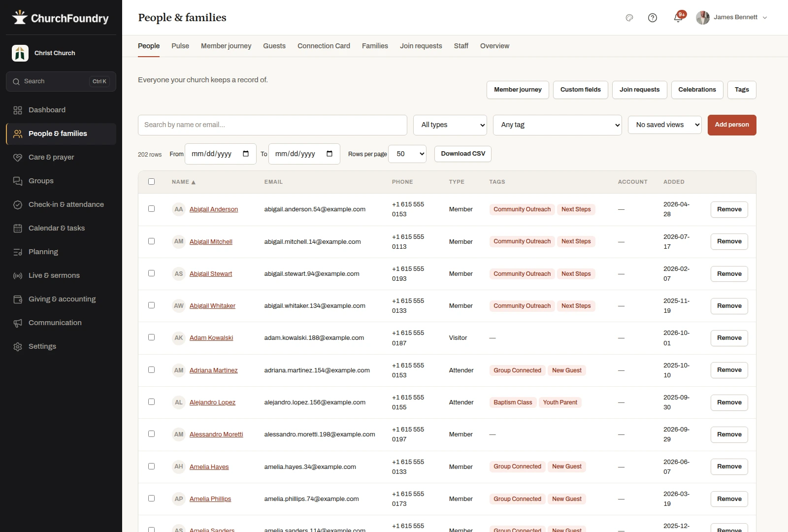Viewport: 788px width, 532px height.
Task: Click the Settings gear icon
Action: pos(18,347)
